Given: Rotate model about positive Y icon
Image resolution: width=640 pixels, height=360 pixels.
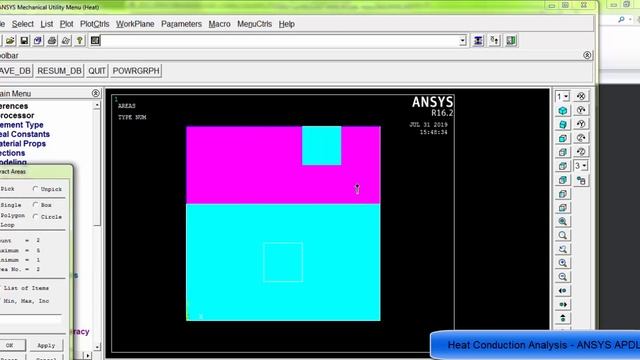Looking at the screenshot, I should click(x=581, y=110).
